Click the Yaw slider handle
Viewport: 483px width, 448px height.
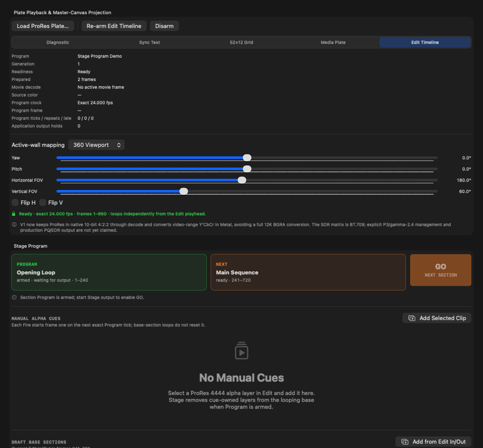(x=247, y=158)
